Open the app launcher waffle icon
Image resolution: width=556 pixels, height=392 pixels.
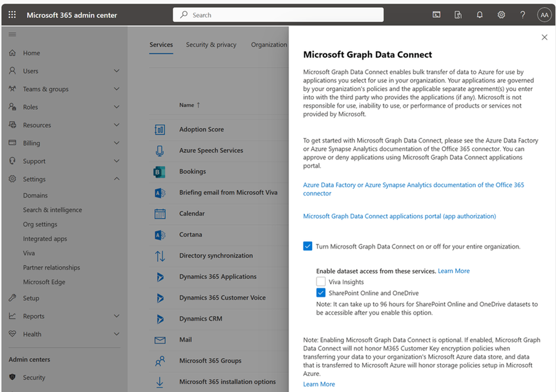click(x=12, y=14)
